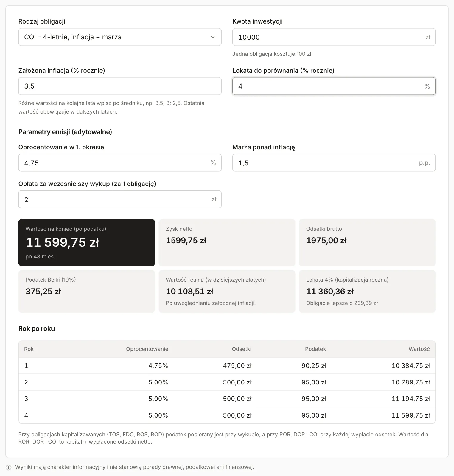454x476 pixels.
Task: Click the Zysk netto result card
Action: pos(227,243)
